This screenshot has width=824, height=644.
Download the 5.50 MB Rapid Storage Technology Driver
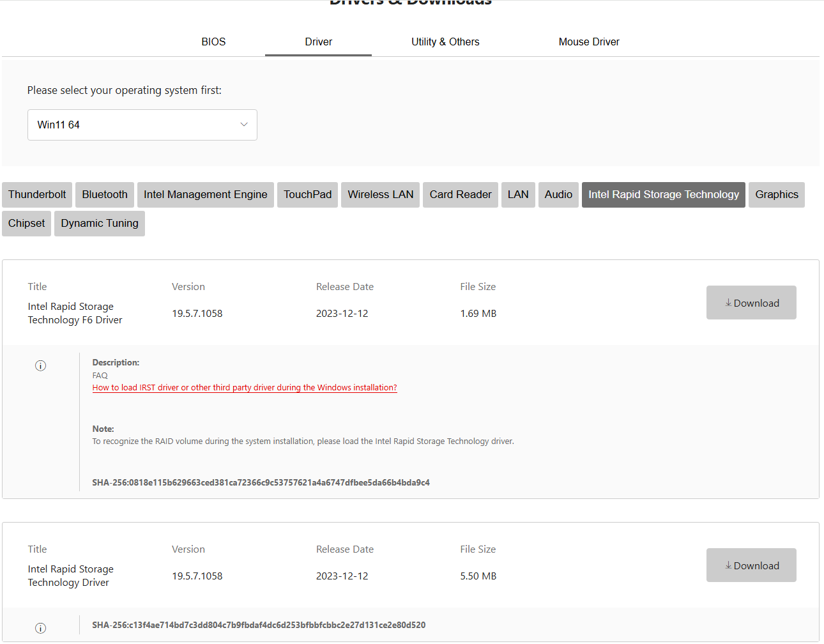point(751,565)
